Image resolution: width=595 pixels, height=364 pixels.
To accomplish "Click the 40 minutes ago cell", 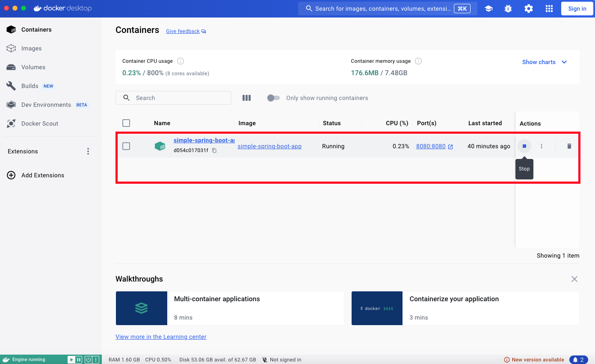I will tap(489, 146).
